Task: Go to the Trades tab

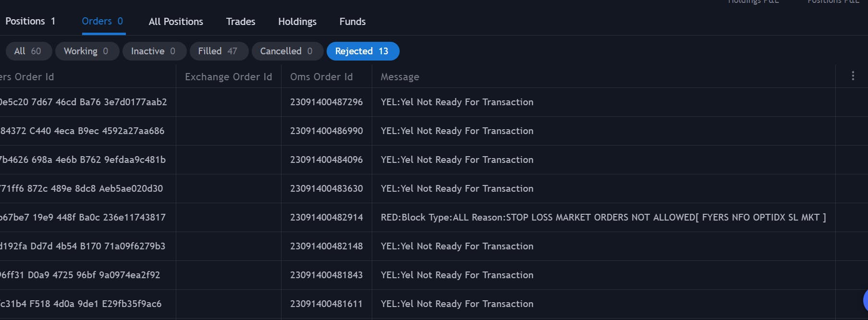Action: [x=241, y=22]
